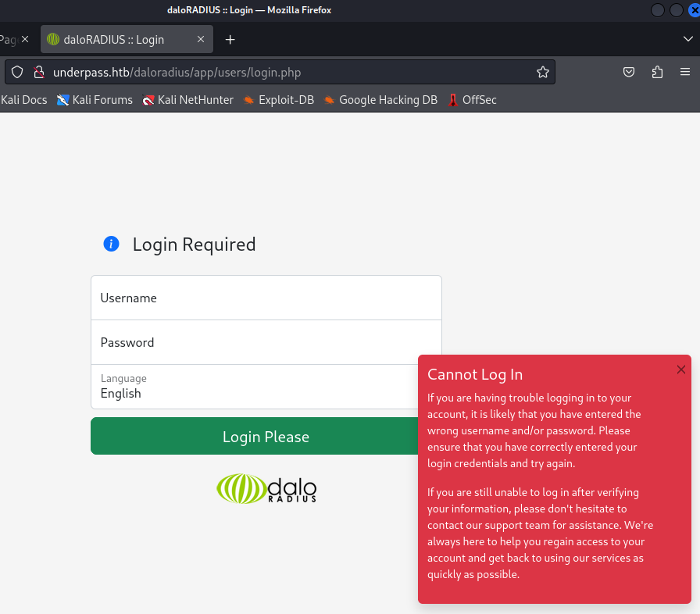
Task: Open the Exploit-DB bookmark
Action: [278, 100]
